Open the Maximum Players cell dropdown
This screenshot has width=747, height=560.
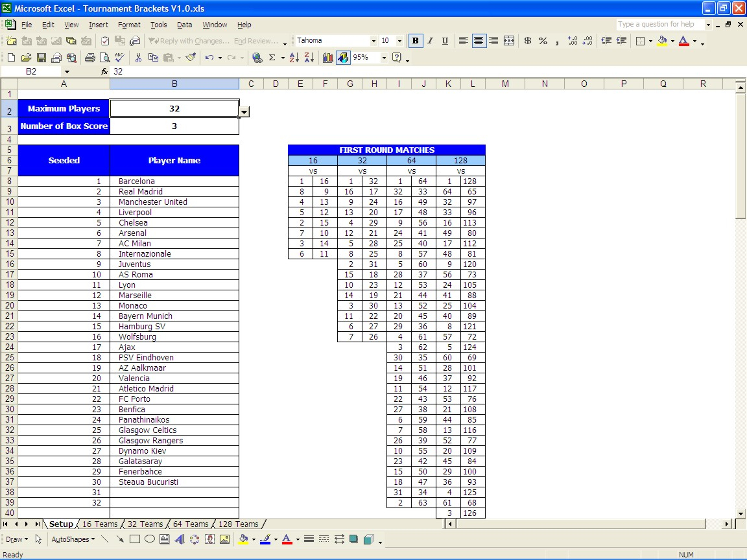coord(244,111)
